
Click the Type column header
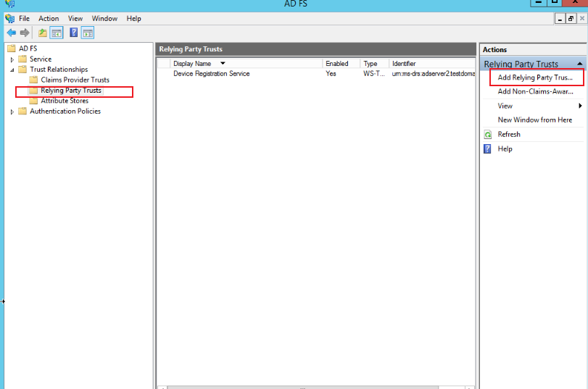point(374,63)
